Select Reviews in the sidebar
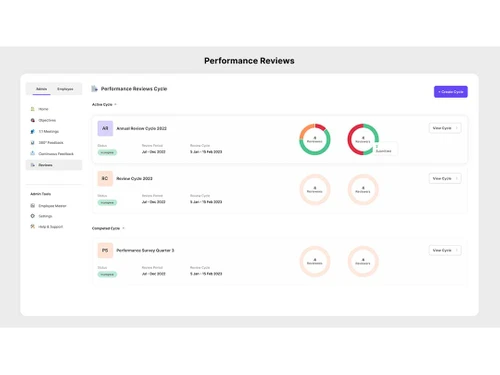This screenshot has height=375, width=500. tap(54, 165)
